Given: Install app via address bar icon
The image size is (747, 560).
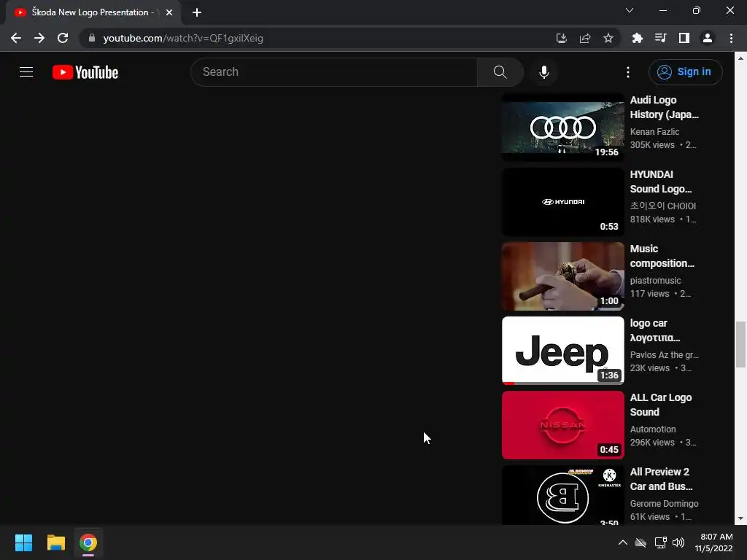Looking at the screenshot, I should pyautogui.click(x=561, y=38).
